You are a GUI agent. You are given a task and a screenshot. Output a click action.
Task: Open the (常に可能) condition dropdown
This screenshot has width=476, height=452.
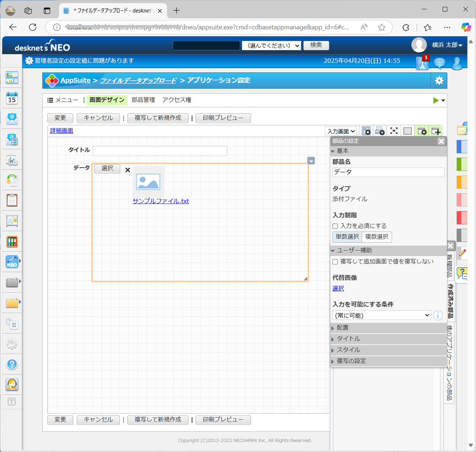(381, 315)
